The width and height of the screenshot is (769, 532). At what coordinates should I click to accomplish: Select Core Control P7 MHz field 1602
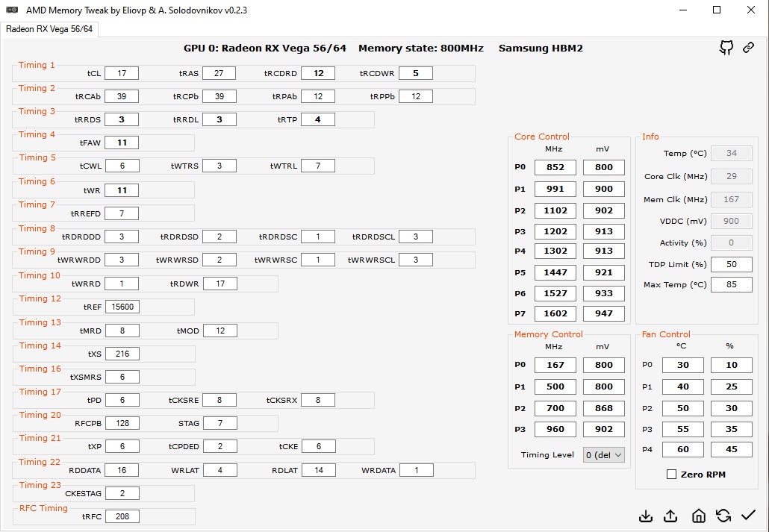point(555,313)
